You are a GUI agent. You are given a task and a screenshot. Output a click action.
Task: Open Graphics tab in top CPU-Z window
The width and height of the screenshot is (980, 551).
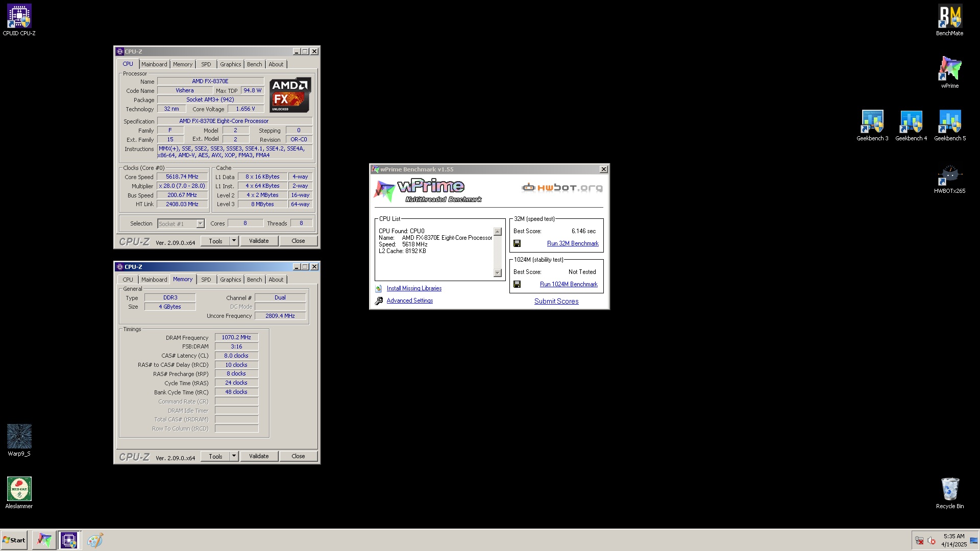[230, 64]
